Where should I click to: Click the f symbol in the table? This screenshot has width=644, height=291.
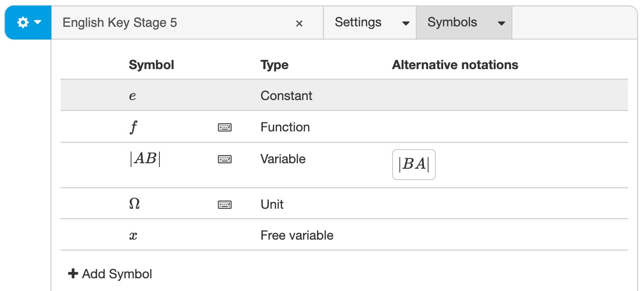pyautogui.click(x=133, y=128)
